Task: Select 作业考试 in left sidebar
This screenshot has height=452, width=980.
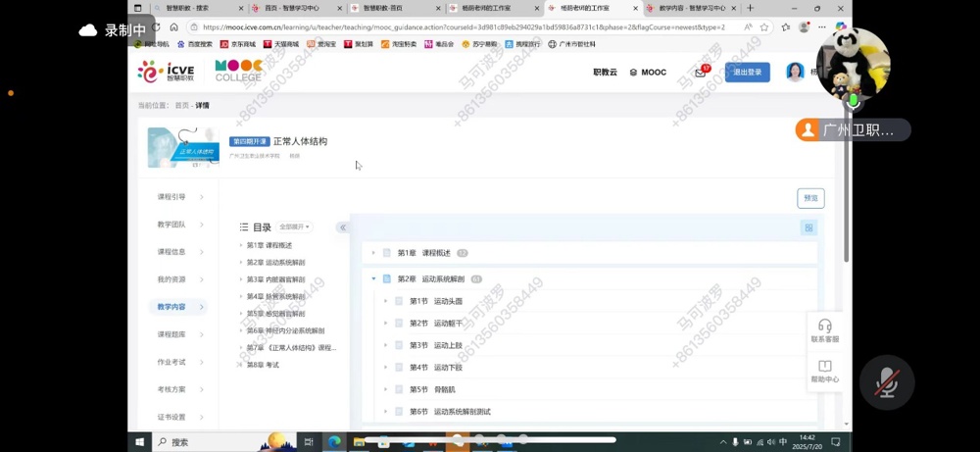Action: click(x=171, y=362)
